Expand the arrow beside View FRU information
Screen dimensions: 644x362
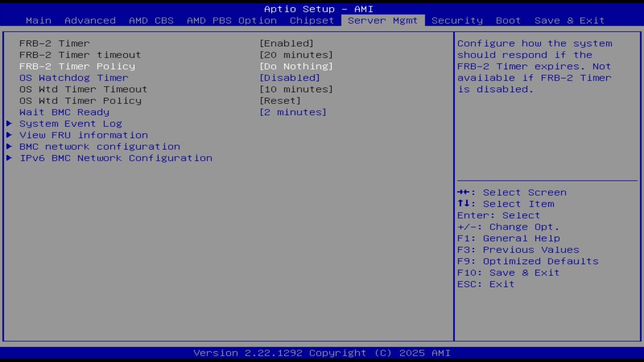click(9, 135)
